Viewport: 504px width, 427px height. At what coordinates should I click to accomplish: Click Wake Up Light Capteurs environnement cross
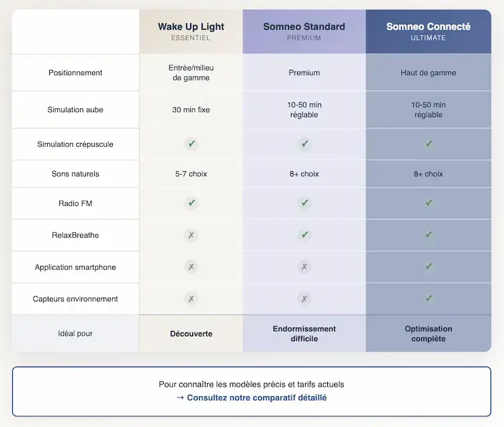point(192,299)
